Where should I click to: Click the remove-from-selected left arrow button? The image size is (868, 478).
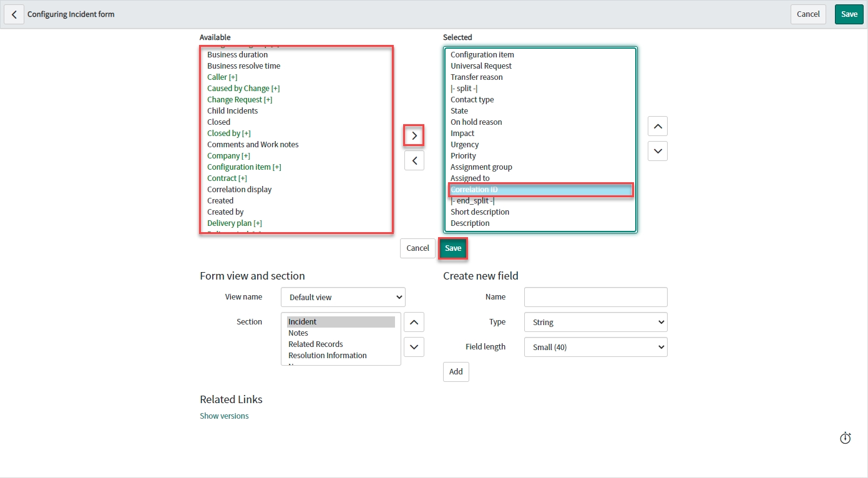(414, 160)
